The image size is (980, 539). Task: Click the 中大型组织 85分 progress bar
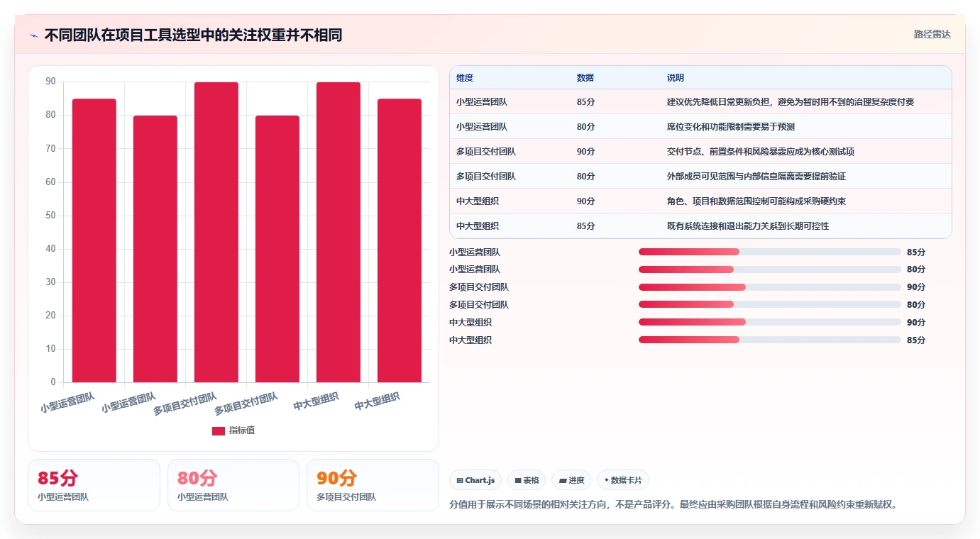pos(770,340)
